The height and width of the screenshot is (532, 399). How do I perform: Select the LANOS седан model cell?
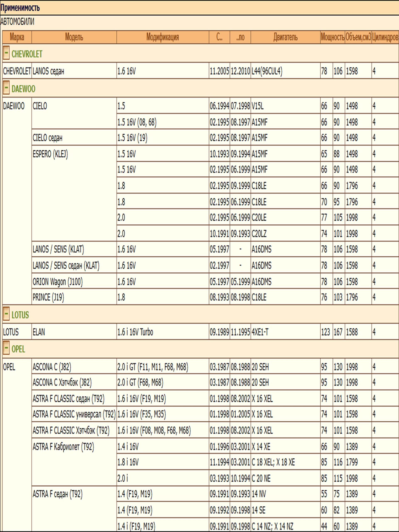[48, 71]
